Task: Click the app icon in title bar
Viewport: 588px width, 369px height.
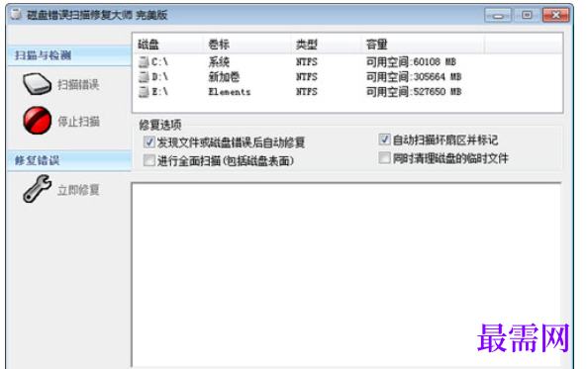Action: click(16, 15)
